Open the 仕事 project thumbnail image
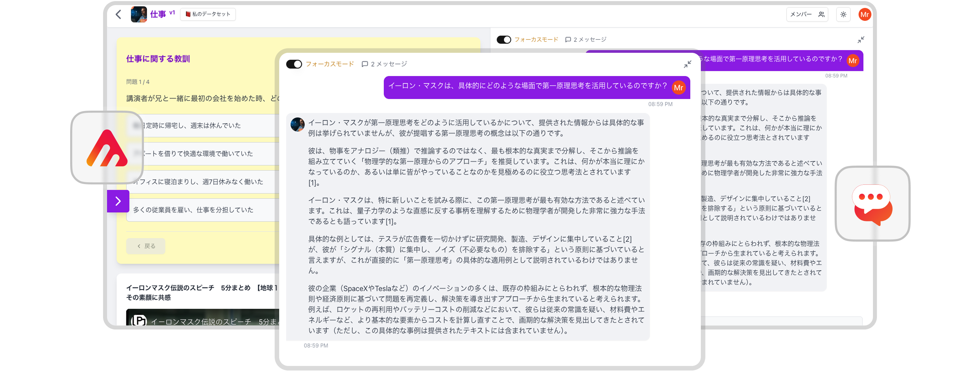Viewport: 980px width, 371px height. [x=139, y=14]
